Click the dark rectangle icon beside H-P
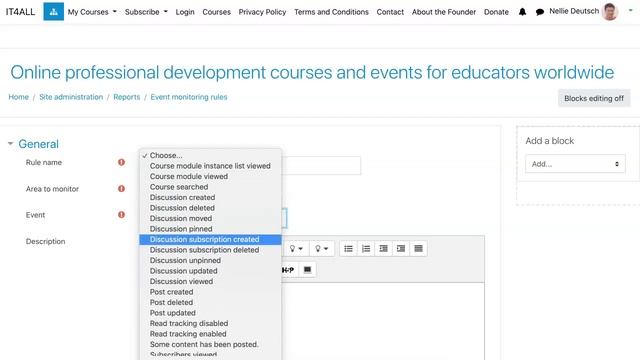 click(307, 270)
